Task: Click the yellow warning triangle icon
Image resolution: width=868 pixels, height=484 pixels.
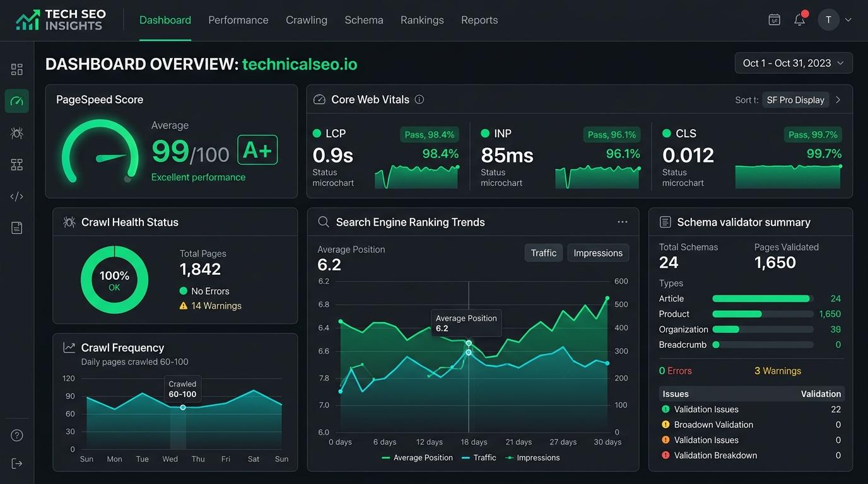Action: 184,306
